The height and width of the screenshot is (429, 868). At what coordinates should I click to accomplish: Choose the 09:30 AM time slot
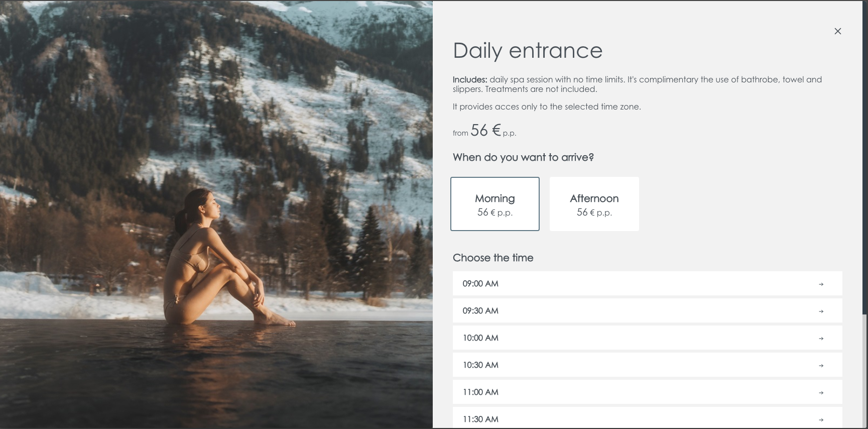point(648,310)
